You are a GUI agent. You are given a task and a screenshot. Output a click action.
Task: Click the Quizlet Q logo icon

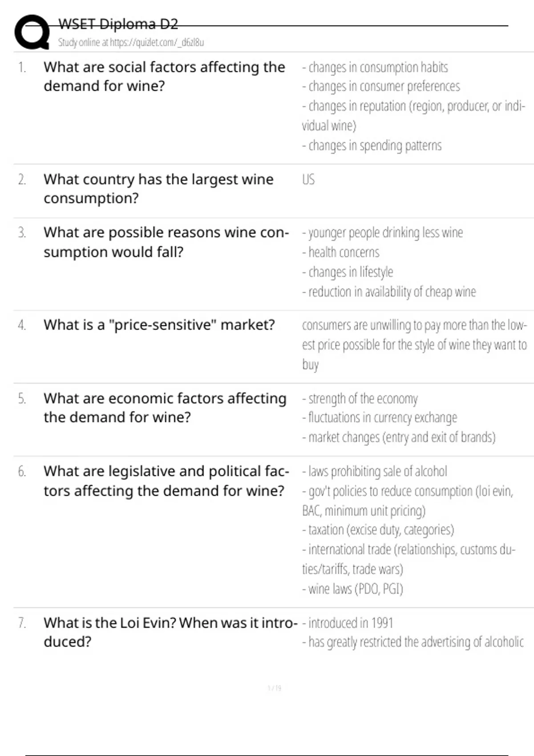[32, 32]
